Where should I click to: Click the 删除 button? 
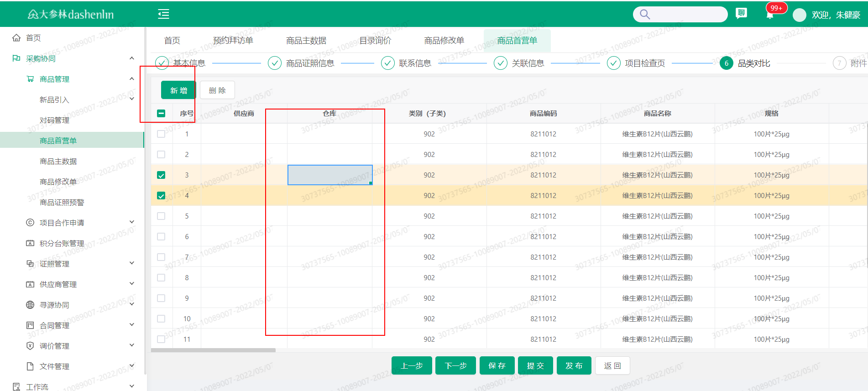point(217,90)
